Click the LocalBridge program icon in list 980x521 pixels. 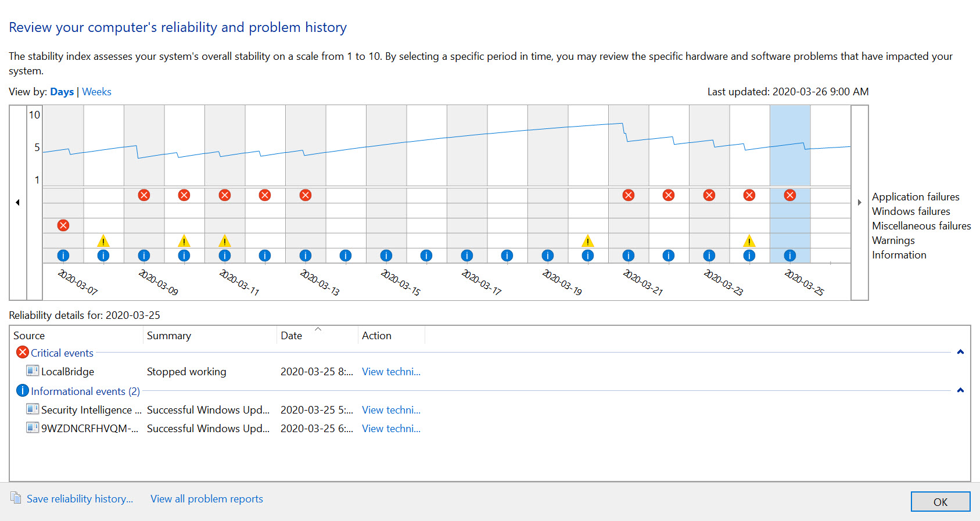coord(33,371)
